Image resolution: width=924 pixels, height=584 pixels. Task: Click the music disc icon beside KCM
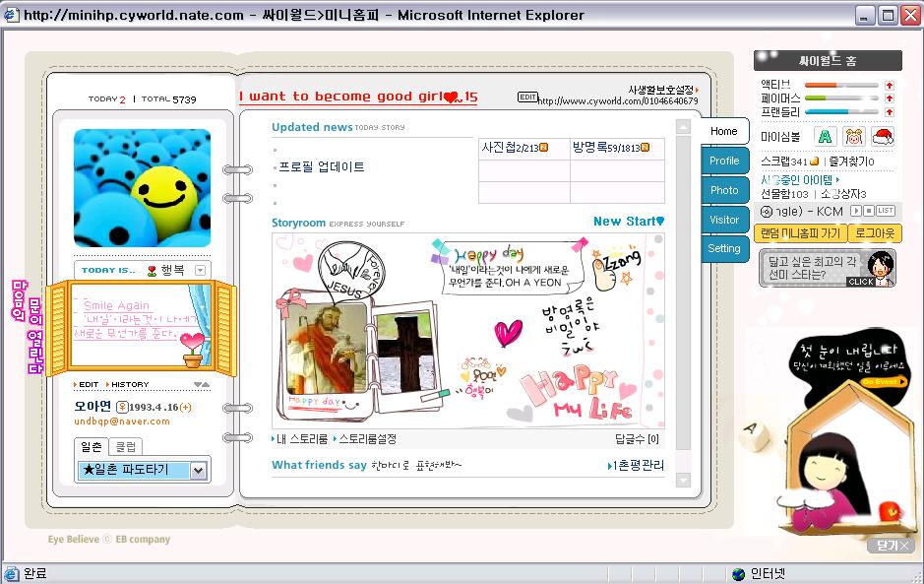click(767, 211)
